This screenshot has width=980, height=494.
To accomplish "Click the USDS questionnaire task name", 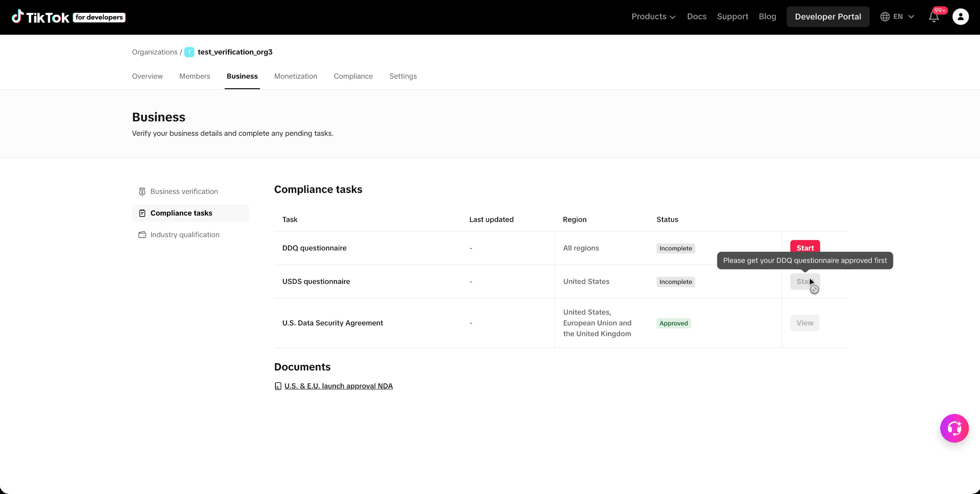I will 316,282.
